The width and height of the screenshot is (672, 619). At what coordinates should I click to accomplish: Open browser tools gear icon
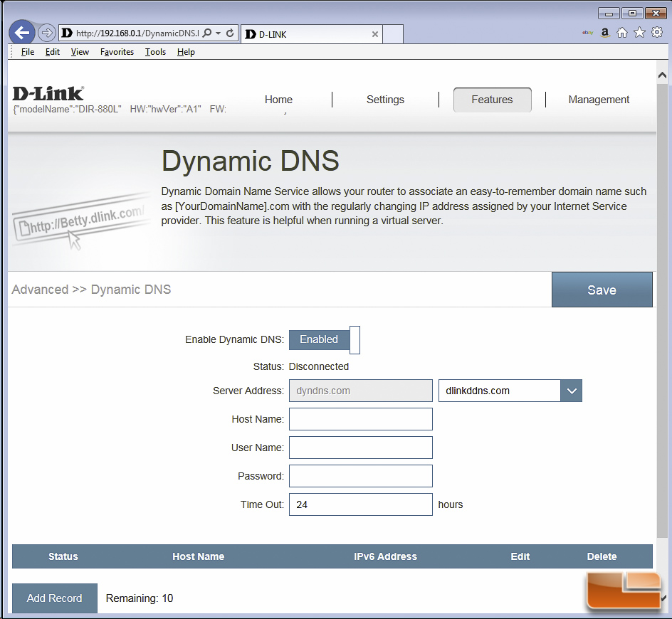point(657,32)
